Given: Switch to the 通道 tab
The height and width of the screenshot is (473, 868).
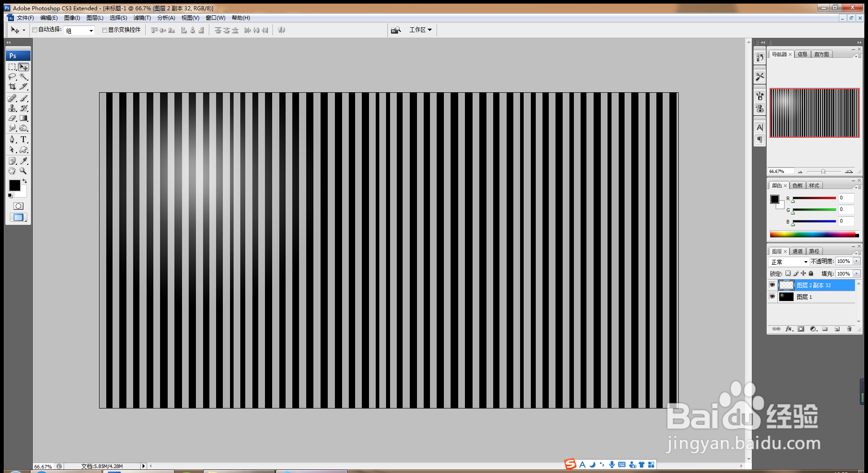Looking at the screenshot, I should coord(797,251).
